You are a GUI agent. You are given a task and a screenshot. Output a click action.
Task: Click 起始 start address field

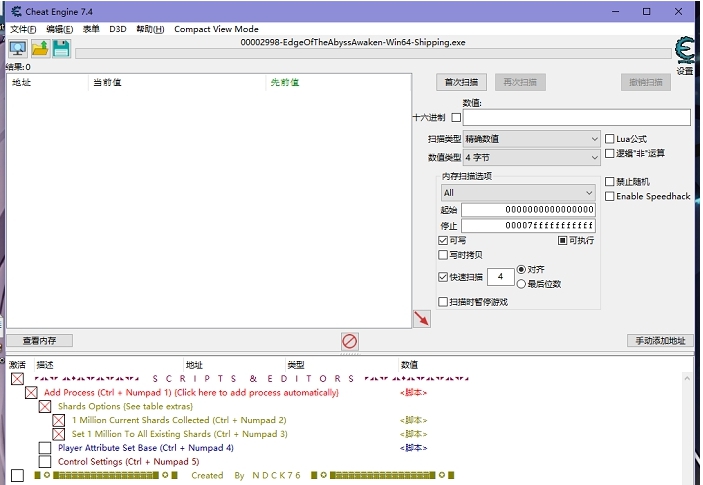pyautogui.click(x=528, y=209)
